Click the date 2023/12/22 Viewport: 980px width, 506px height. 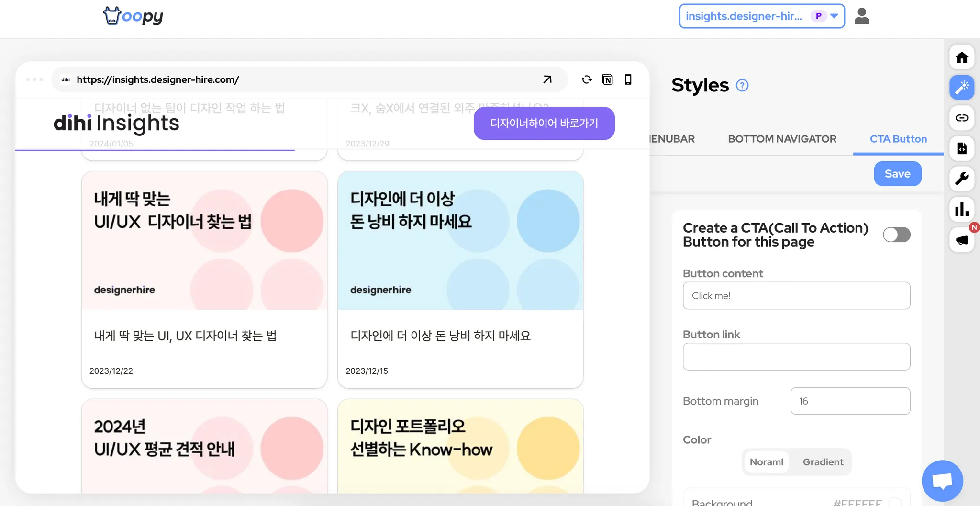click(x=111, y=371)
